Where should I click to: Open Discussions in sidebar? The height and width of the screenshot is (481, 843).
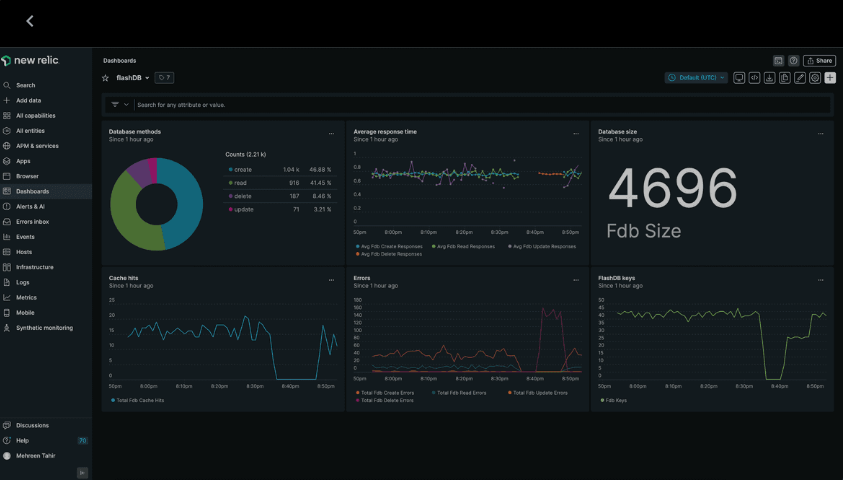pos(32,426)
